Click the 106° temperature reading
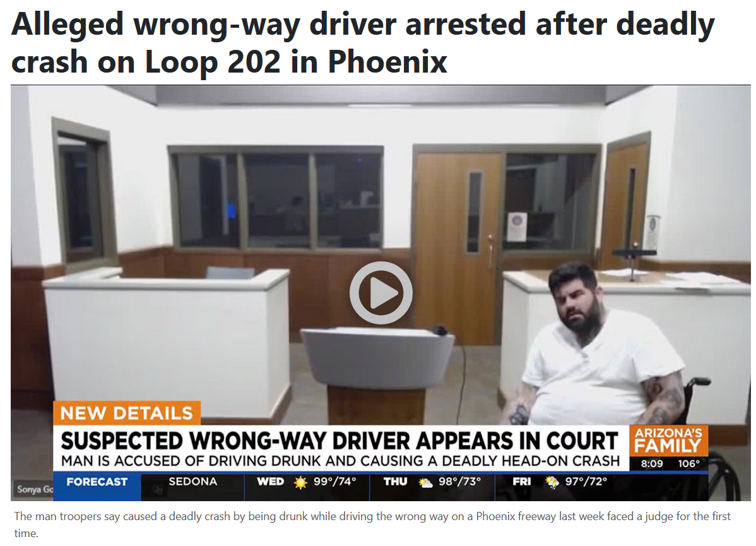 point(688,463)
